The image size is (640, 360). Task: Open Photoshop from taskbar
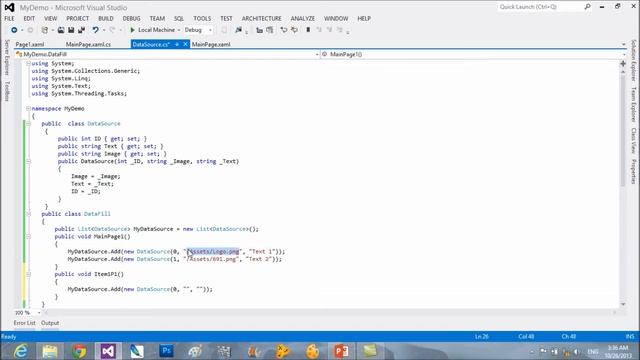point(167,351)
